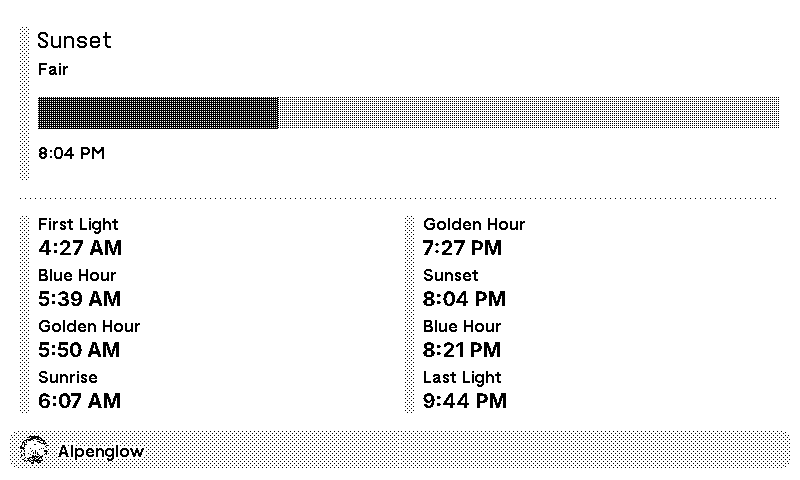Open the Sunrise entry label
The image size is (800, 480).
[68, 377]
